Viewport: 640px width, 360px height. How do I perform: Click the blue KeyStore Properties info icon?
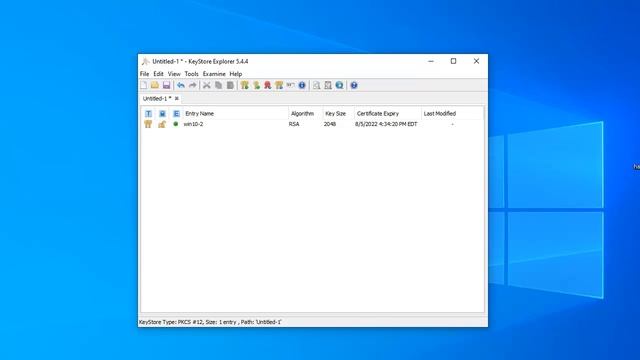coord(302,85)
